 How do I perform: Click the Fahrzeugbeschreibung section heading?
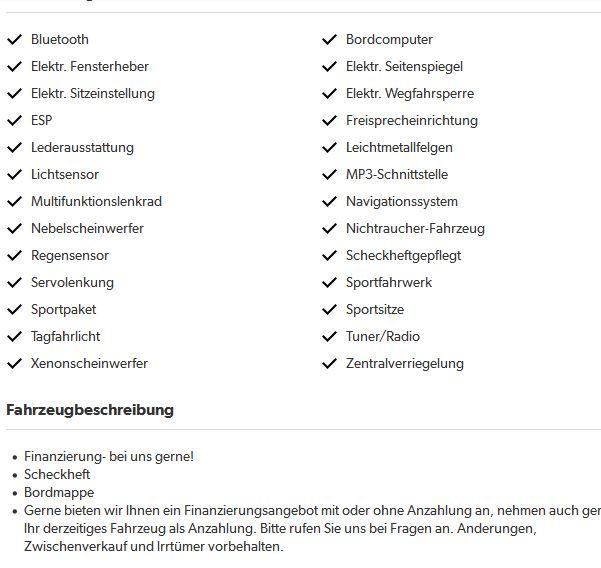(x=90, y=410)
